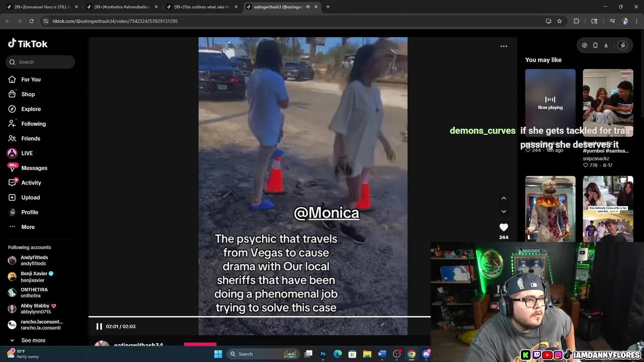This screenshot has height=362, width=644.
Task: Click the tiktok.com address bar URL
Action: [115, 21]
